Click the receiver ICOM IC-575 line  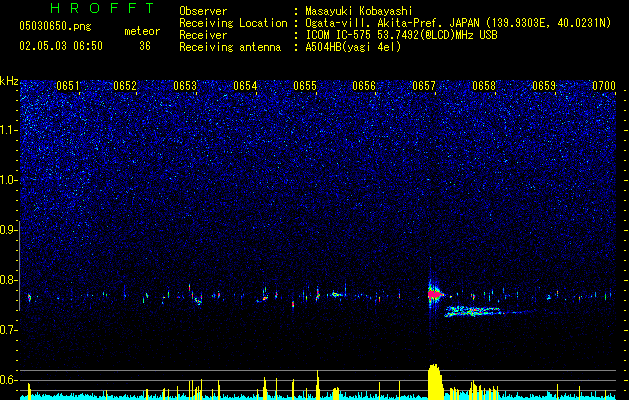401,35
